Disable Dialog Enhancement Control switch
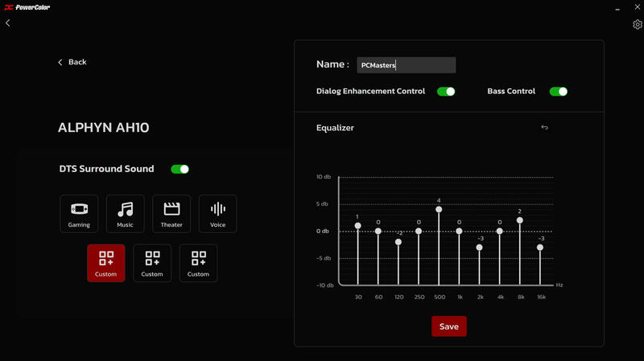The image size is (644, 361). [x=446, y=92]
